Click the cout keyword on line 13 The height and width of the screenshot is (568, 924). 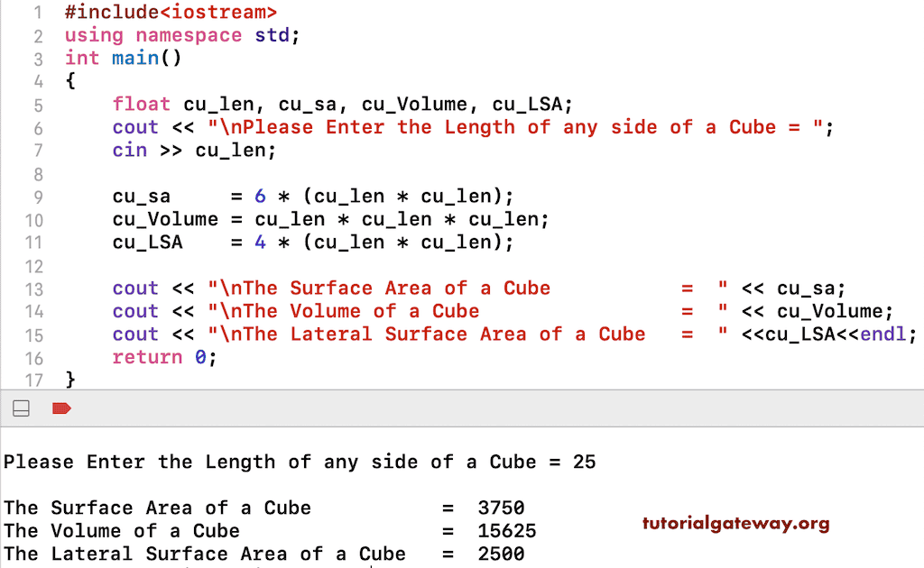(134, 288)
